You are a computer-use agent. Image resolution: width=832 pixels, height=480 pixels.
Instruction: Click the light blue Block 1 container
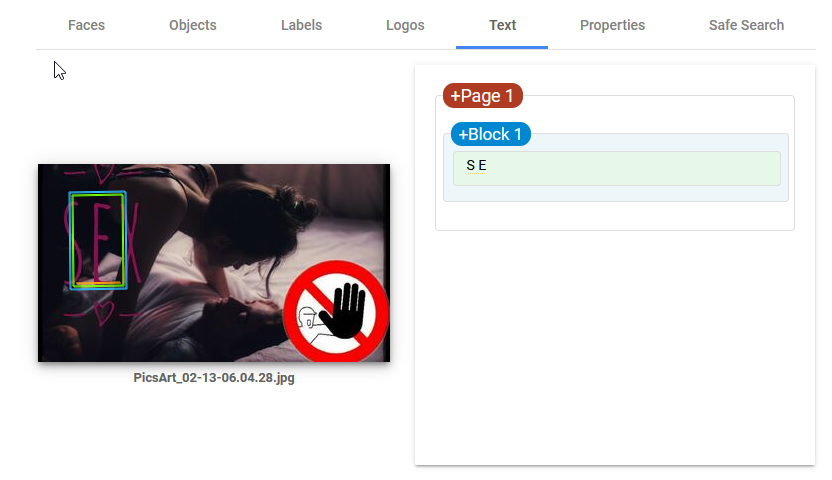coord(616,168)
